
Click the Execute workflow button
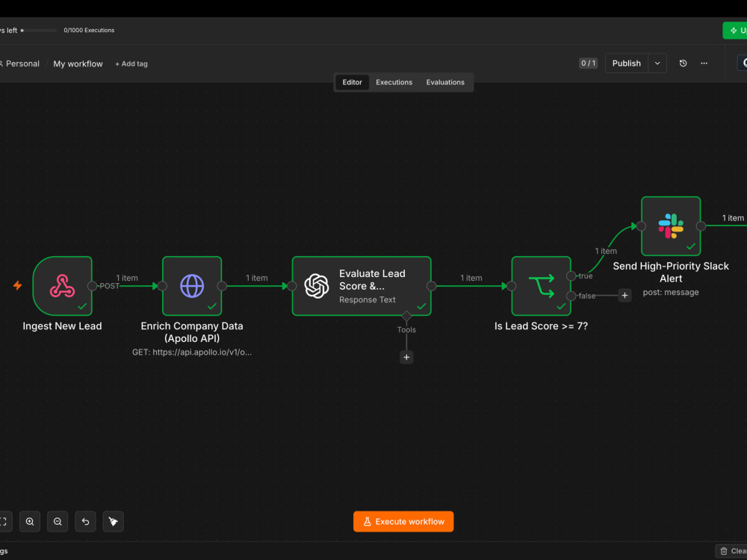pos(403,521)
